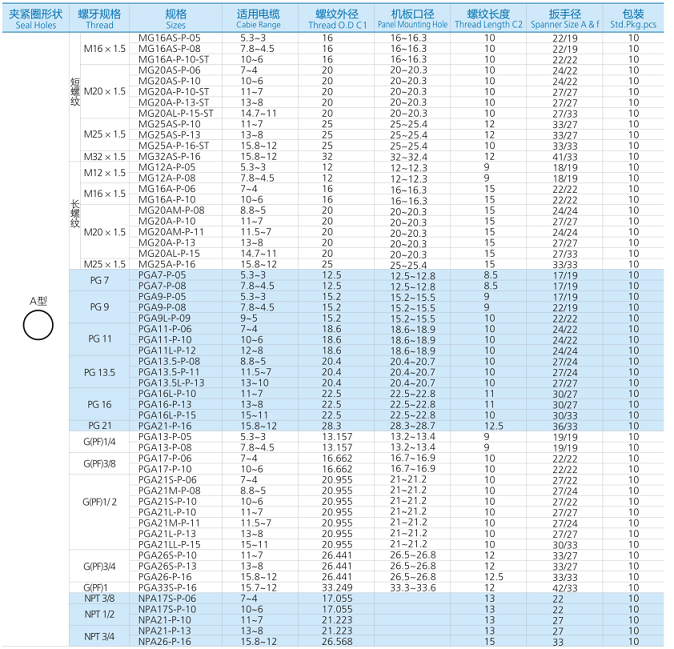This screenshot has height=649, width=674.
Task: Click the PG 11 thread group
Action: [99, 339]
